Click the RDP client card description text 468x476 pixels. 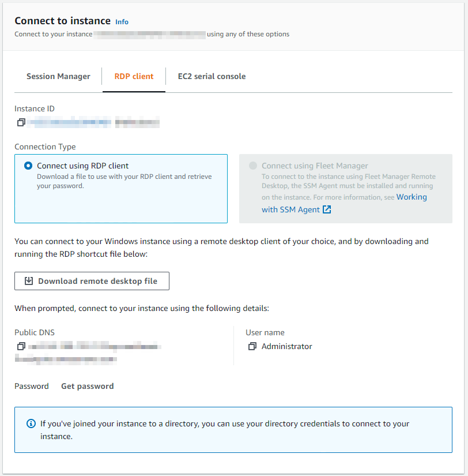tap(124, 181)
